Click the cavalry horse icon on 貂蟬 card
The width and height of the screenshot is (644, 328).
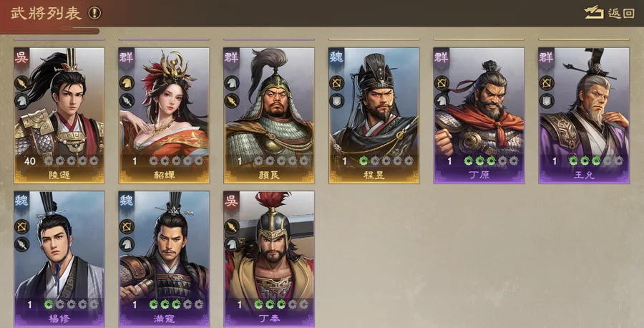coord(127,83)
